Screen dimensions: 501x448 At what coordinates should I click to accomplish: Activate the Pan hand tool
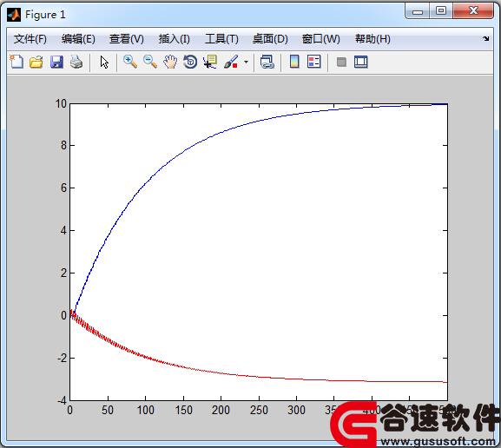pos(170,62)
